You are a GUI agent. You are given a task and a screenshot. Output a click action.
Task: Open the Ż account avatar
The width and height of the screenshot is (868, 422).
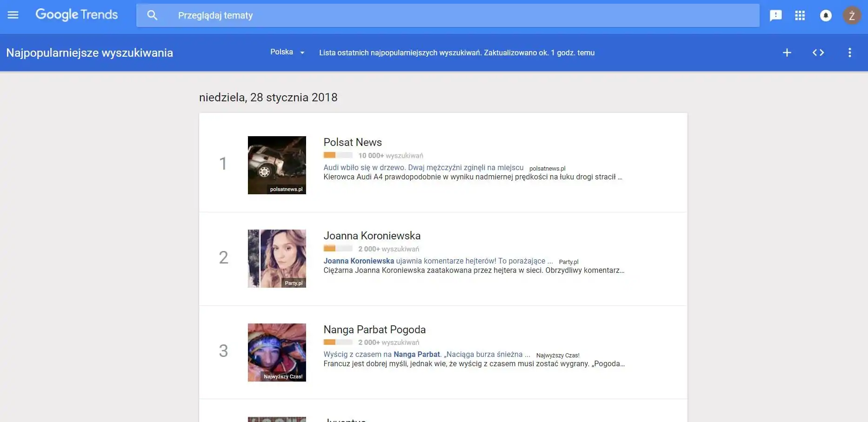[852, 15]
